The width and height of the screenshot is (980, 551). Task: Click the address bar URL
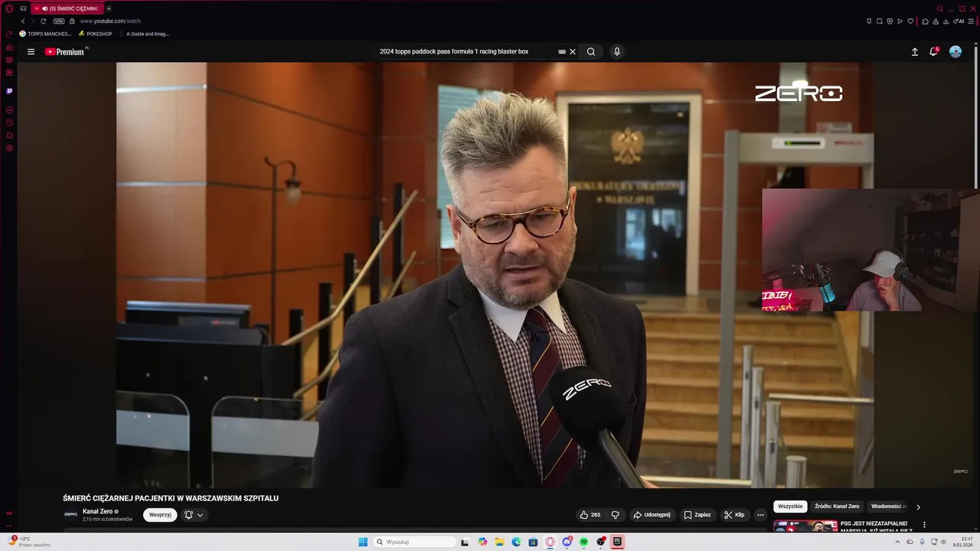click(x=110, y=21)
